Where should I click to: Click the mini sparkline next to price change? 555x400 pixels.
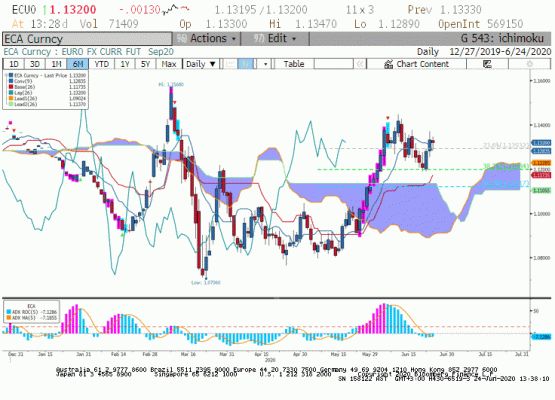click(x=176, y=9)
